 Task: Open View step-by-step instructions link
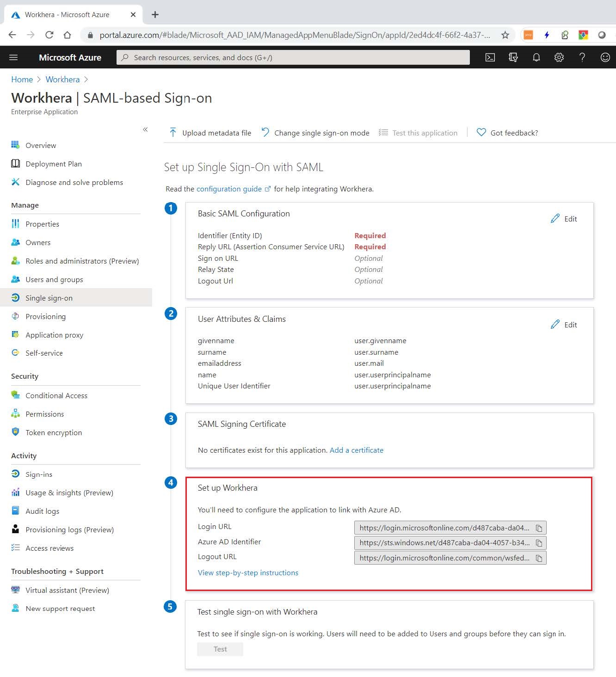248,573
